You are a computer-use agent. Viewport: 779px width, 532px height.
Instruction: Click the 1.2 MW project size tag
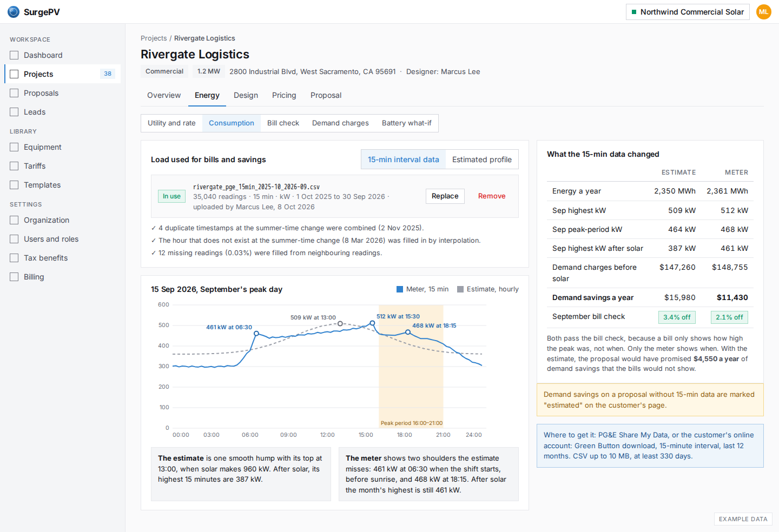[x=209, y=71]
